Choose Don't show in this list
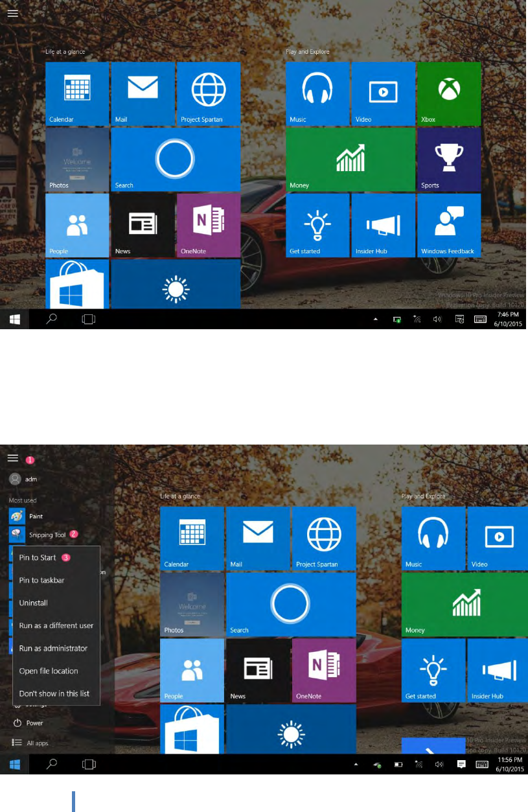 54,693
